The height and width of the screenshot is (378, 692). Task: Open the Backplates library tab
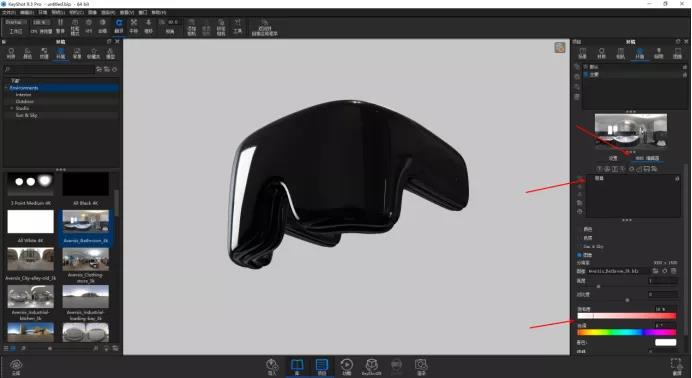point(77,53)
